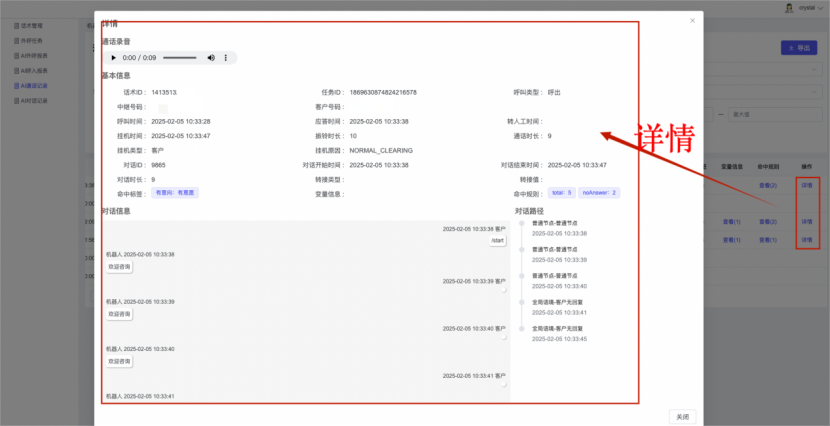Click the crystal user avatar
This screenshot has height=426, width=830.
788,8
